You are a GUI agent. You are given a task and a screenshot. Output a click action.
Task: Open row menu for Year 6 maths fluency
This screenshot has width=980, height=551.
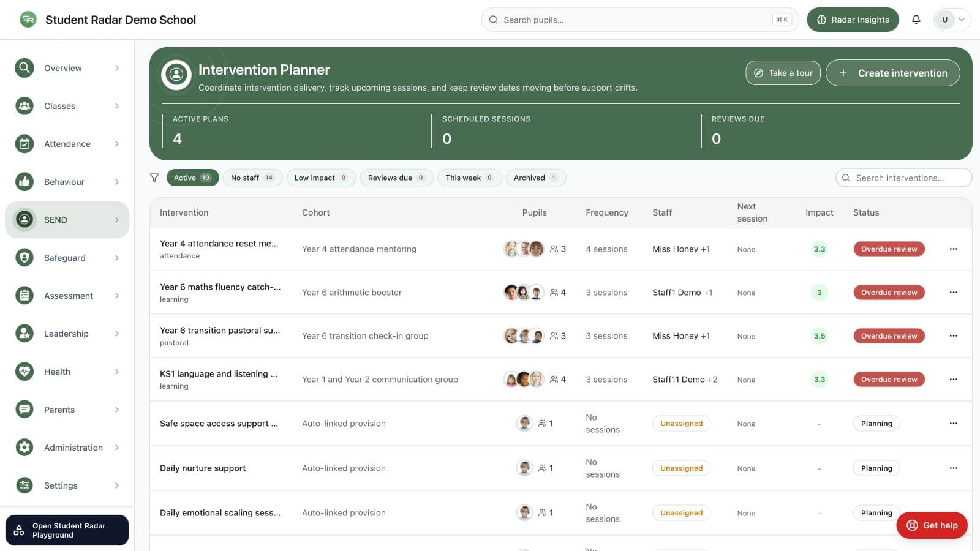click(x=954, y=293)
